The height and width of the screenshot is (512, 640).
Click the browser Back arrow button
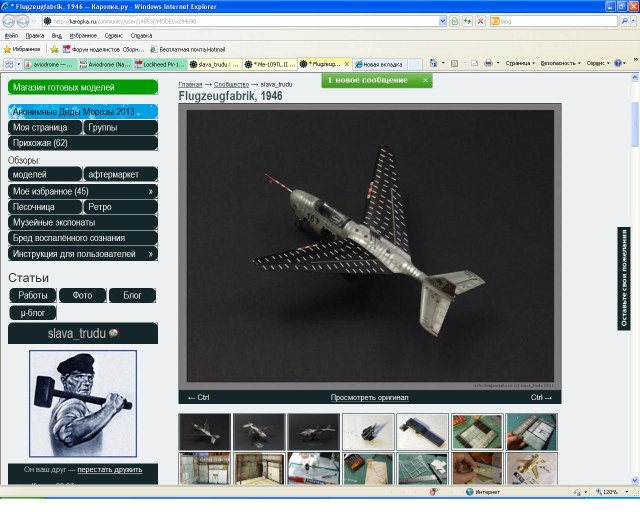point(11,20)
